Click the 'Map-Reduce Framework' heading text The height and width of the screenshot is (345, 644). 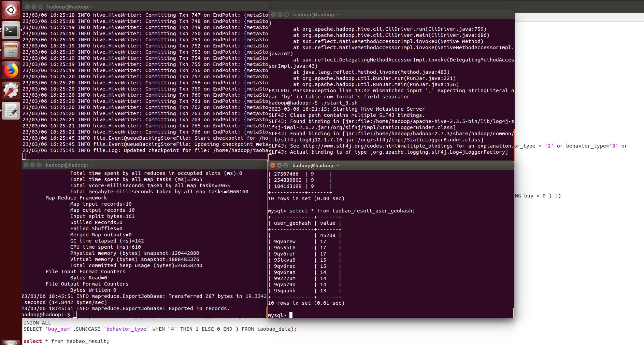(76, 198)
